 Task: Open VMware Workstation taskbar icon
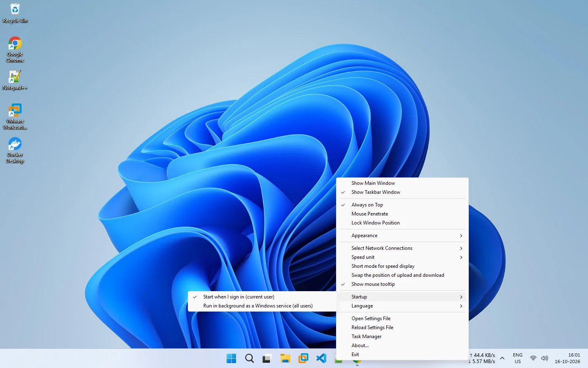click(x=303, y=359)
